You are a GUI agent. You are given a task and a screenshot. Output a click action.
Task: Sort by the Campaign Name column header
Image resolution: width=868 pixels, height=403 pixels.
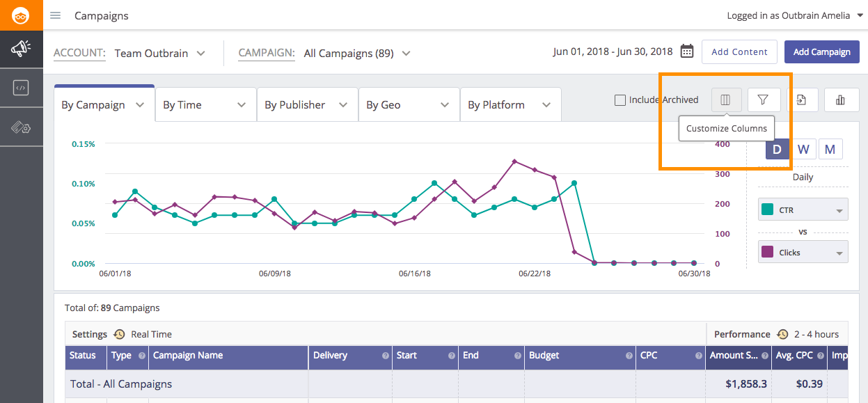[x=188, y=356]
